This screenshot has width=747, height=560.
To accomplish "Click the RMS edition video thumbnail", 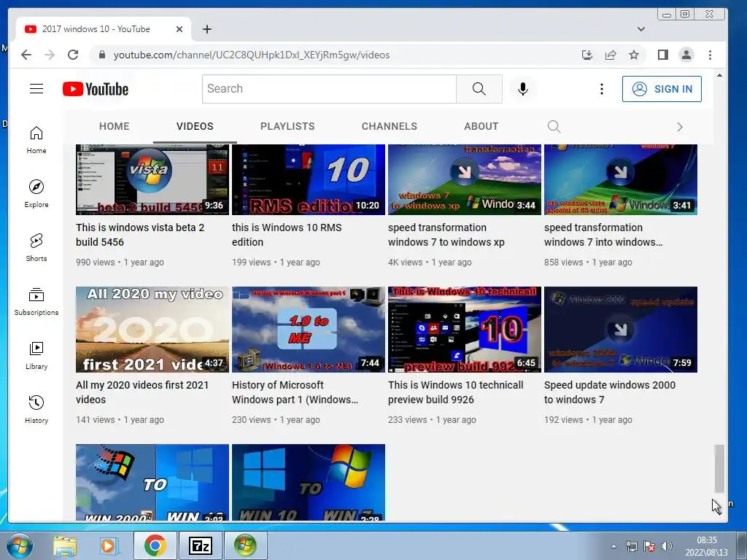I will pos(309,179).
